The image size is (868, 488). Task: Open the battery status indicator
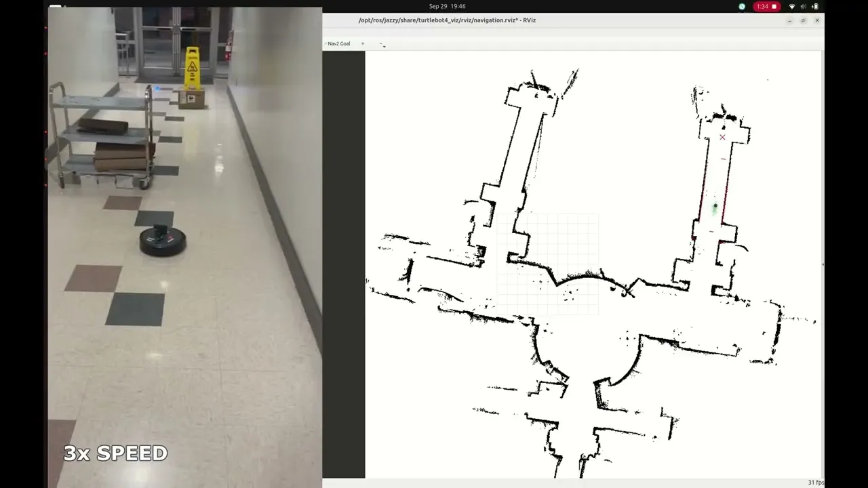click(x=815, y=6)
